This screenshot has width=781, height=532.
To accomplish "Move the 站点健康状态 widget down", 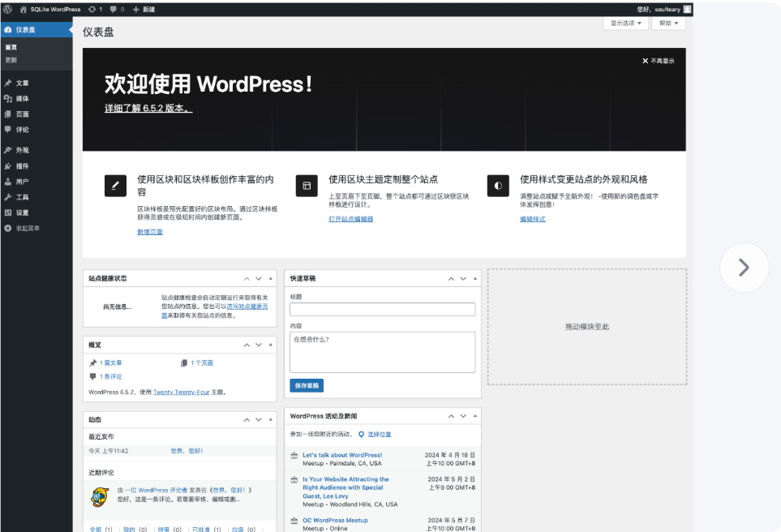I will pyautogui.click(x=259, y=279).
